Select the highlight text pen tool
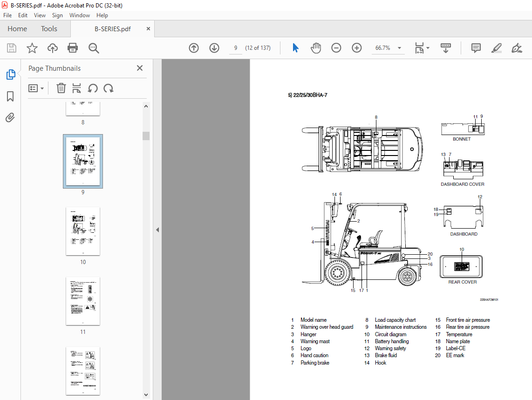 (x=497, y=48)
